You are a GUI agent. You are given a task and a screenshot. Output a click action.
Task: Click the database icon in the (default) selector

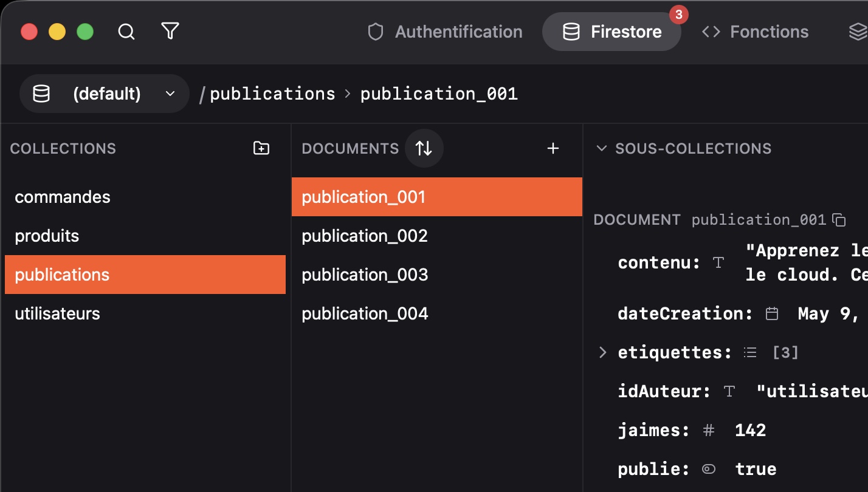[41, 94]
